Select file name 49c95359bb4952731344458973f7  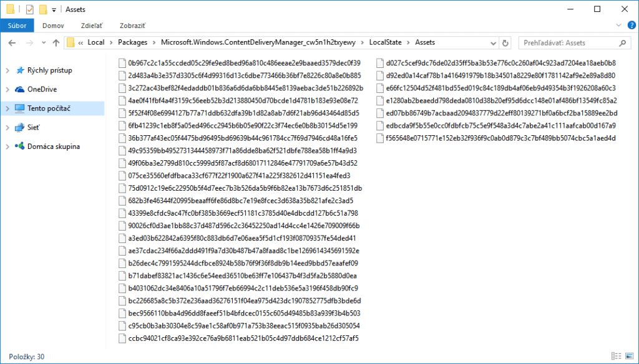[x=242, y=151]
